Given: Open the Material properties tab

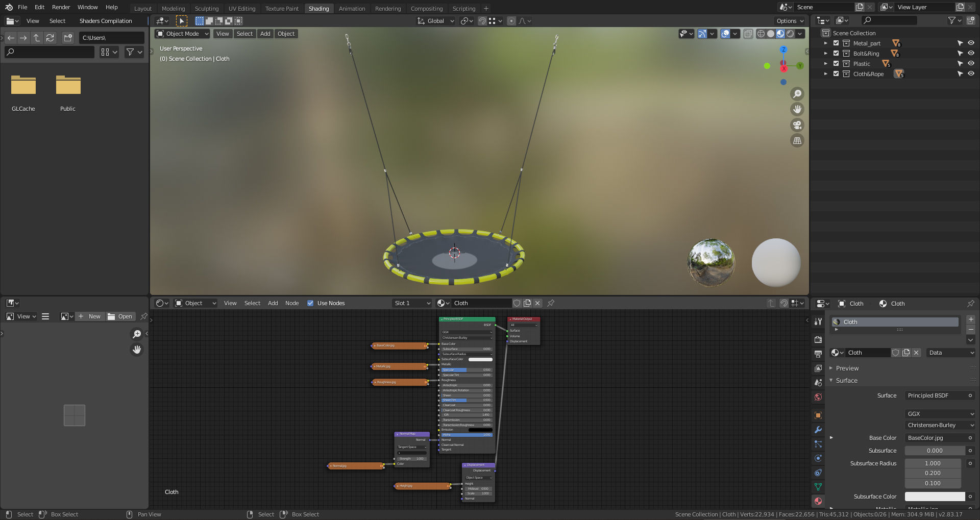Looking at the screenshot, I should (818, 501).
